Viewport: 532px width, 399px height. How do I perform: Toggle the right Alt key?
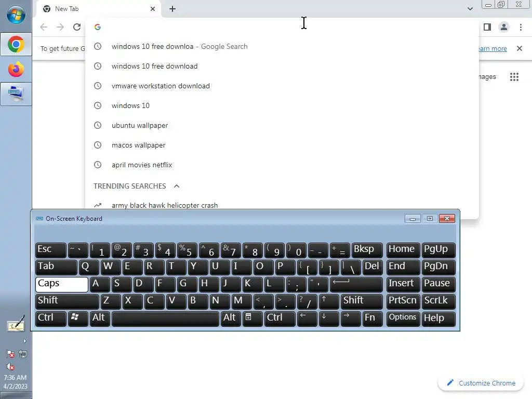coord(231,318)
